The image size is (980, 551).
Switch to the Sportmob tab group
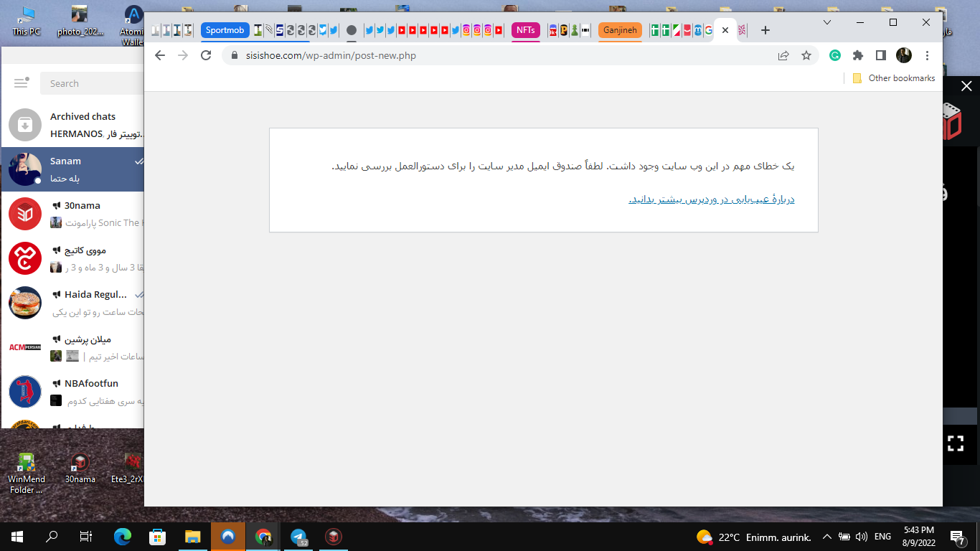click(x=225, y=30)
